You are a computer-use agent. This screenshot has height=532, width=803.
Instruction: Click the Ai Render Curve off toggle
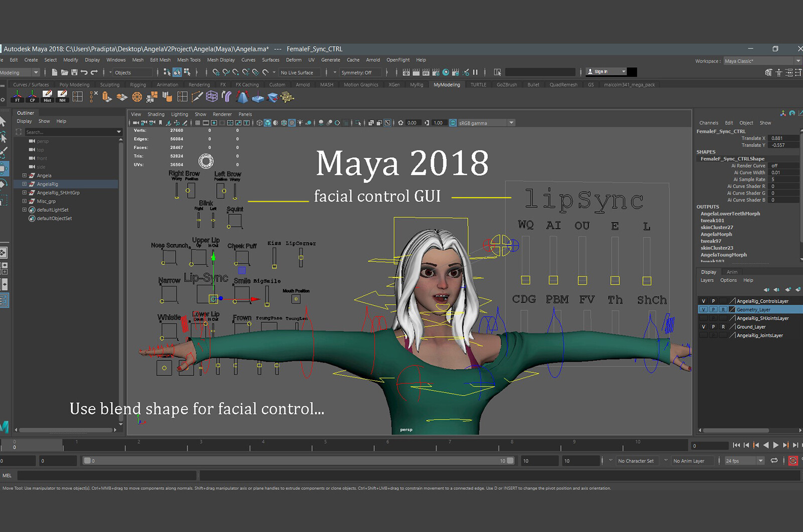pyautogui.click(x=774, y=165)
